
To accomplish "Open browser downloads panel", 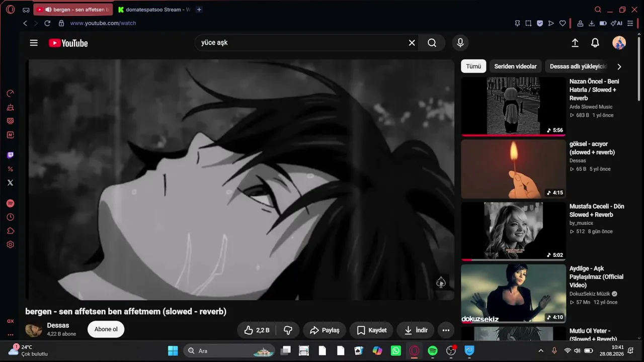I will 592,23.
